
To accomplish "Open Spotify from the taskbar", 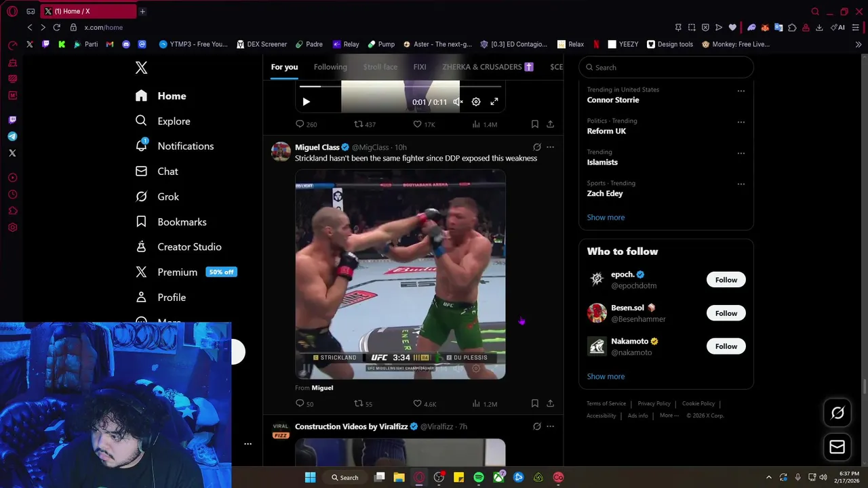I will point(479,477).
